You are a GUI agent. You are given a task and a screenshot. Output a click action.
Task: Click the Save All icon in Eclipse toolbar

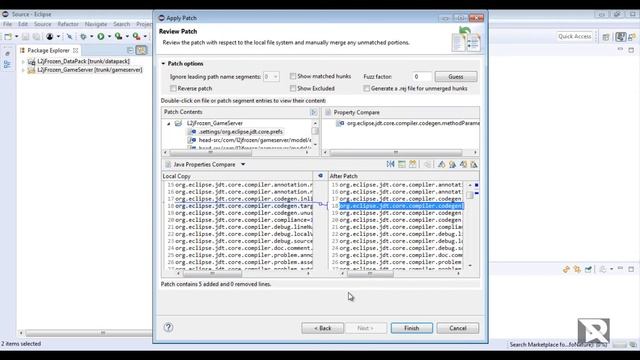[x=36, y=37]
